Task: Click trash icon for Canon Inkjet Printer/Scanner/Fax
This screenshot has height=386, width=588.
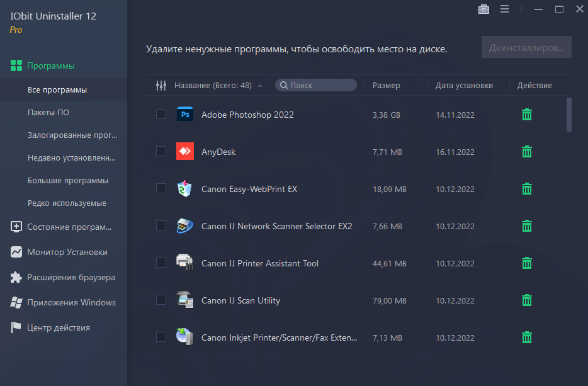Action: point(527,338)
